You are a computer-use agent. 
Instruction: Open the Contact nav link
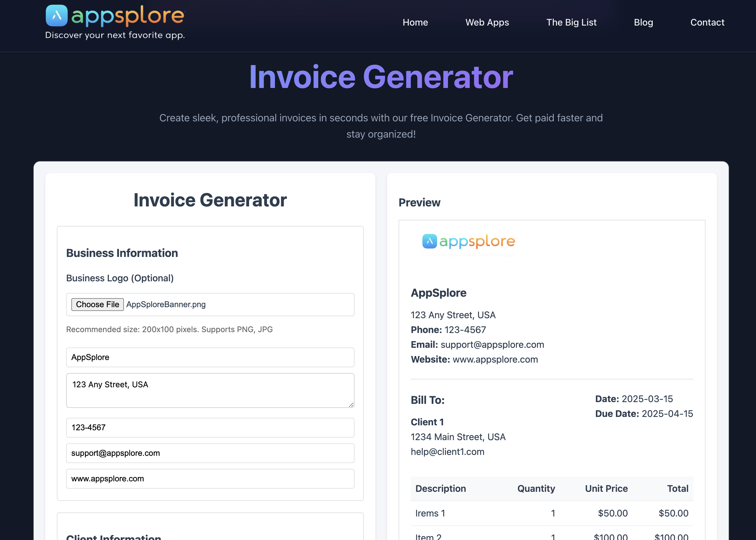(x=707, y=22)
